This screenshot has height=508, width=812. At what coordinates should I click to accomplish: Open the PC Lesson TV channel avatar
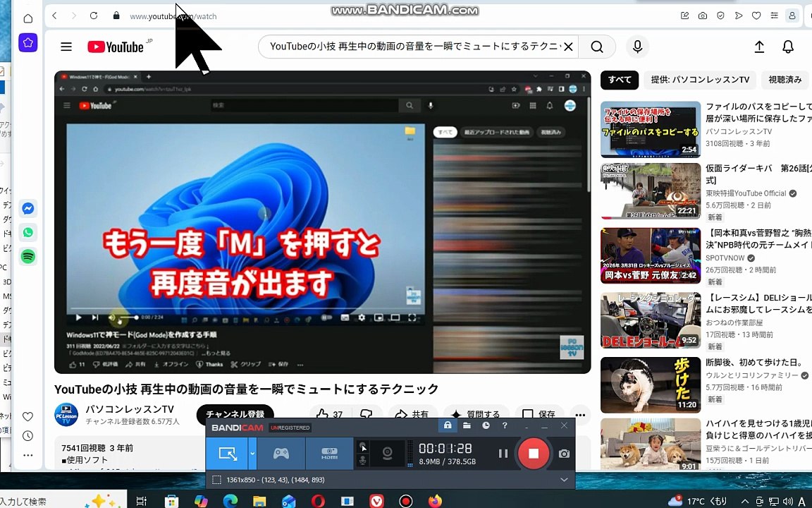pyautogui.click(x=66, y=415)
